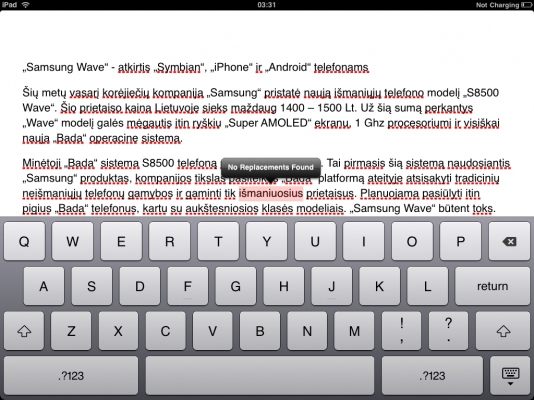This screenshot has width=534, height=400.
Task: Tap the word procesoriumi
Action: click(x=420, y=123)
